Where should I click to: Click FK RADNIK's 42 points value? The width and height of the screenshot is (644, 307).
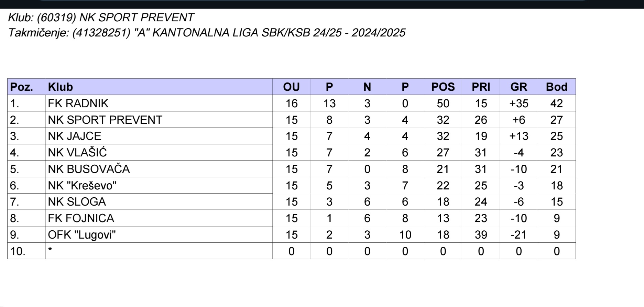pyautogui.click(x=556, y=103)
